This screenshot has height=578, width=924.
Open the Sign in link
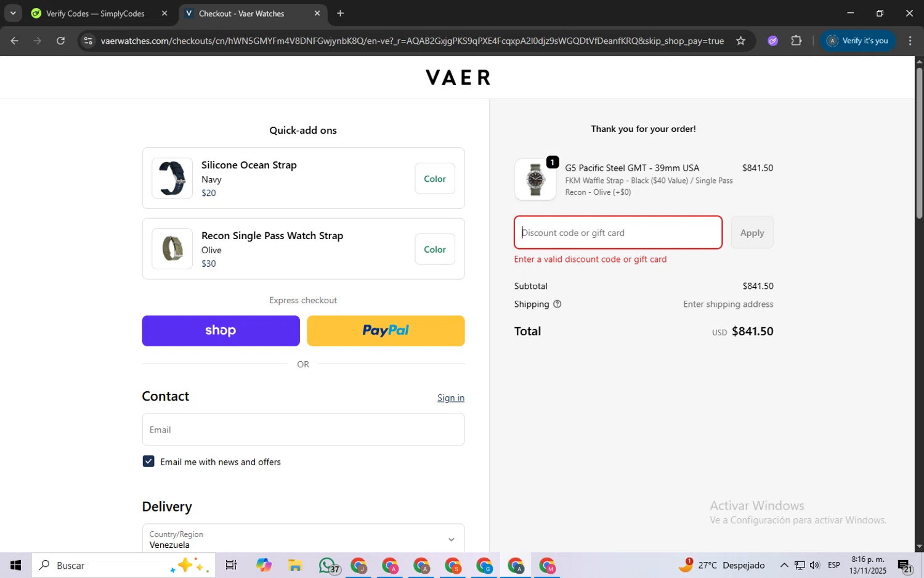point(450,397)
